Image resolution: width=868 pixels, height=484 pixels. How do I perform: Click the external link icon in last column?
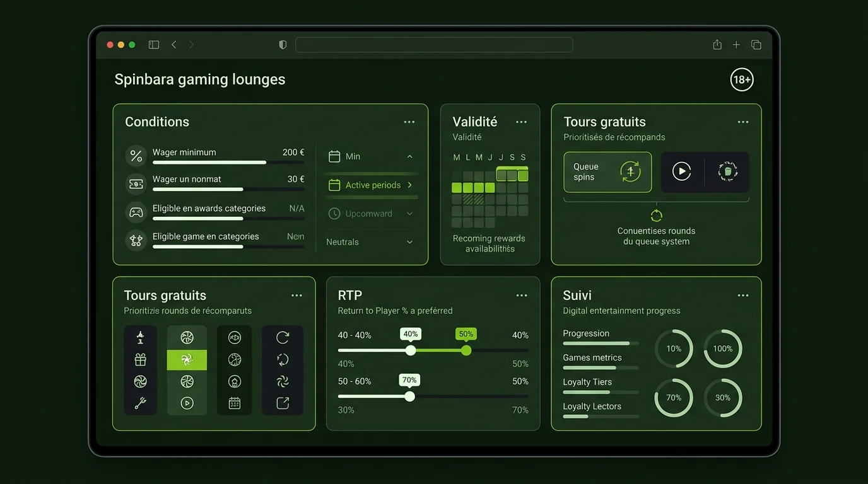pos(283,403)
